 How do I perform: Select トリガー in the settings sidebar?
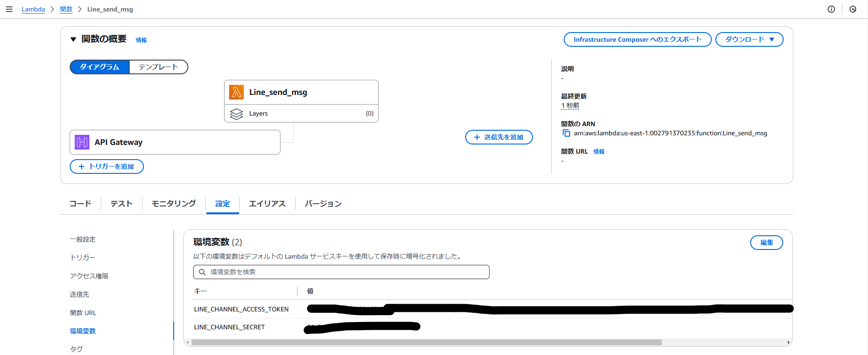pyautogui.click(x=83, y=258)
